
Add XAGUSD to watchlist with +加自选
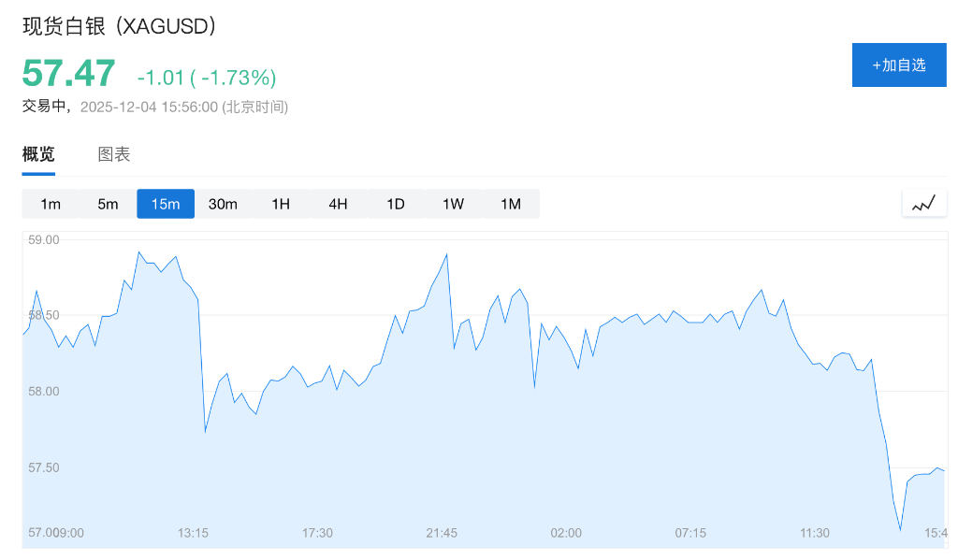coord(898,65)
